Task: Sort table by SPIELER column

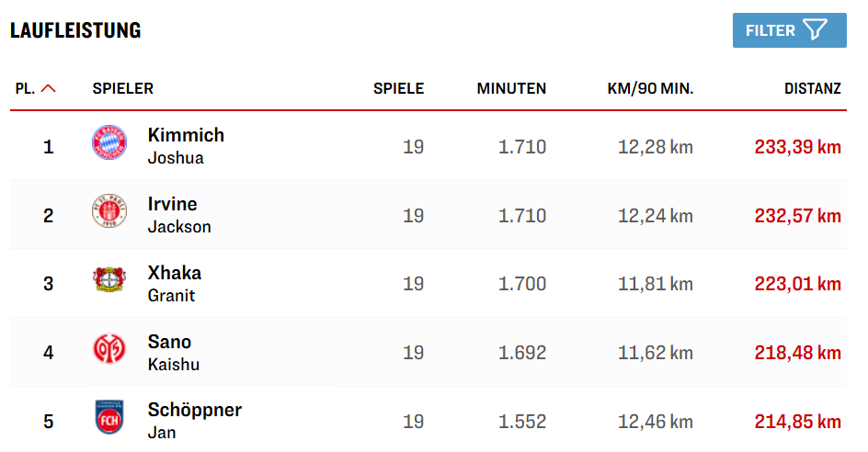Action: pos(122,89)
